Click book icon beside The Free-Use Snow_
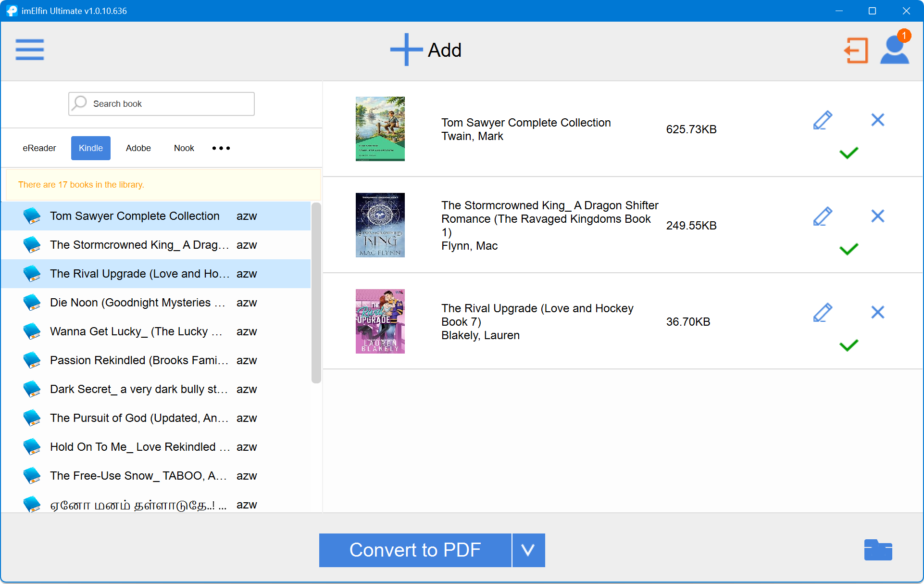The height and width of the screenshot is (584, 924). pyautogui.click(x=32, y=476)
